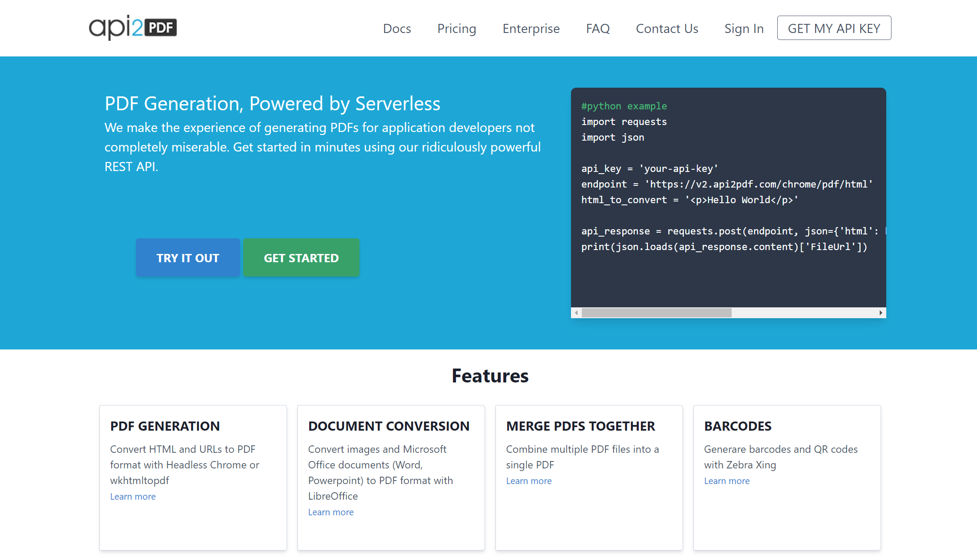Open Learn more under PDF Generation
Image resolution: width=977 pixels, height=560 pixels.
(x=133, y=496)
